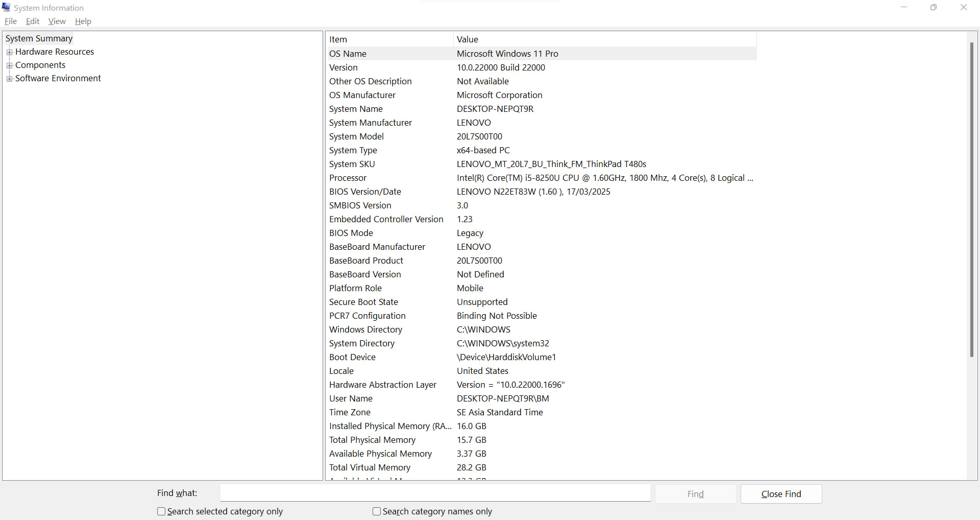Expand the Components node

tap(9, 65)
